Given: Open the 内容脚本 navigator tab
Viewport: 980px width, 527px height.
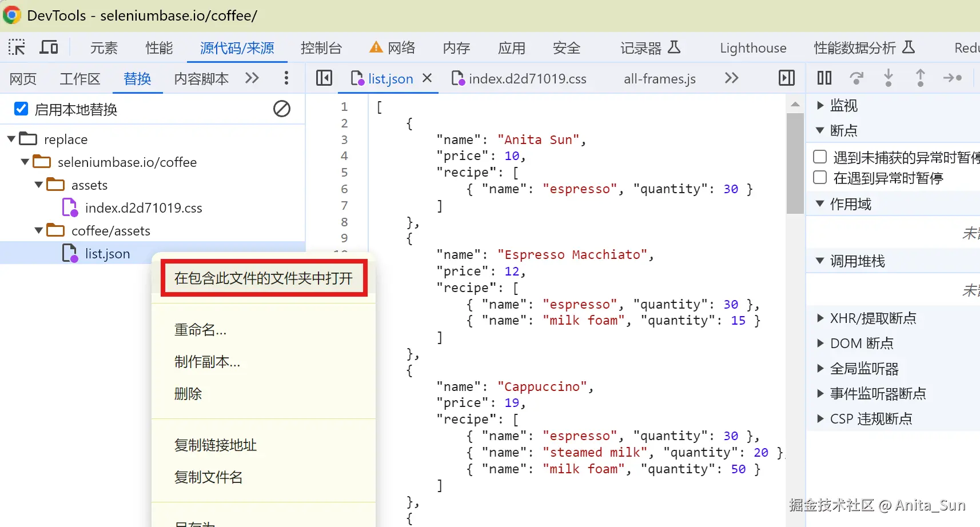Looking at the screenshot, I should pyautogui.click(x=201, y=78).
